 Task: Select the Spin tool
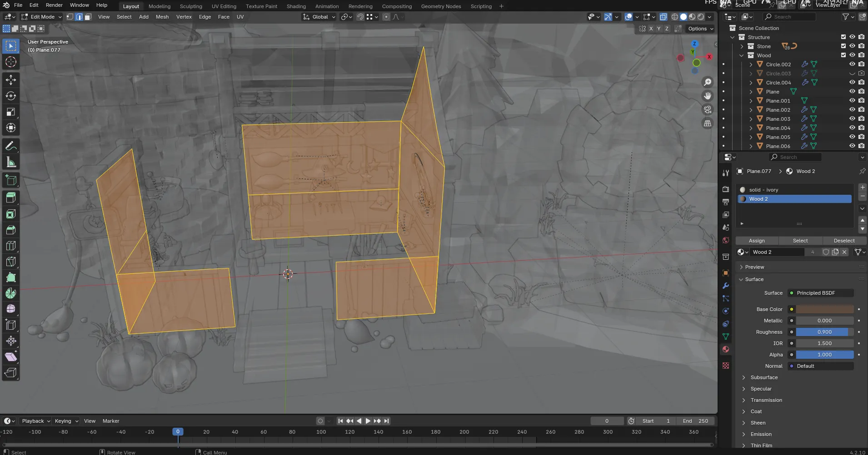[x=11, y=293]
